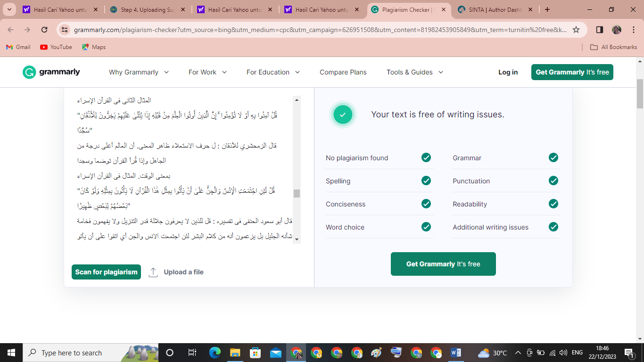Click Get Grammarly button in the header
Viewport: 644px width, 362px height.
572,72
